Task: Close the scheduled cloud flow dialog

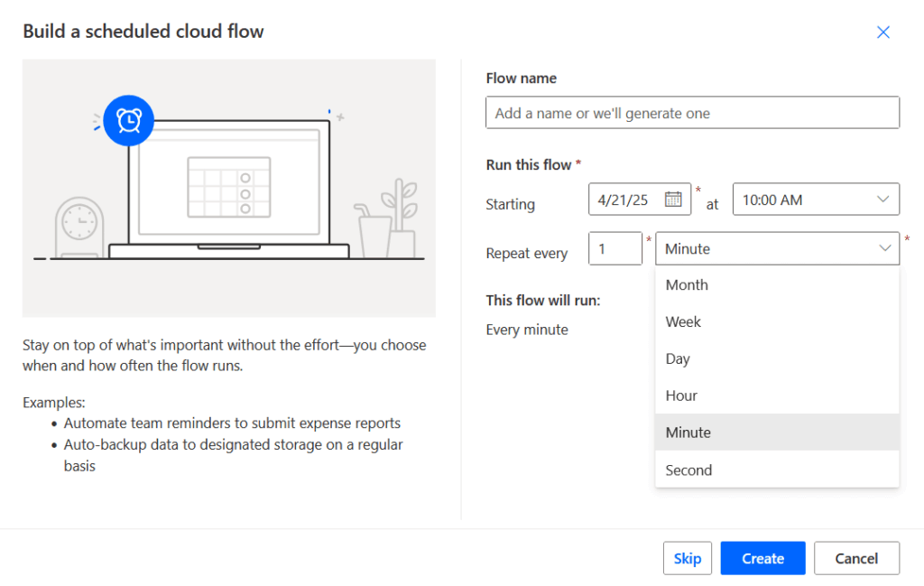Action: point(882,32)
